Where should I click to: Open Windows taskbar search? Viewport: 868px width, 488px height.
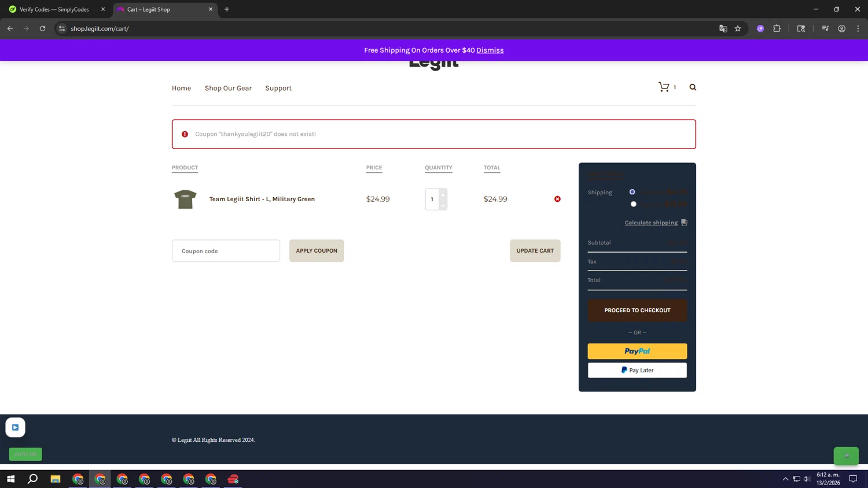33,479
